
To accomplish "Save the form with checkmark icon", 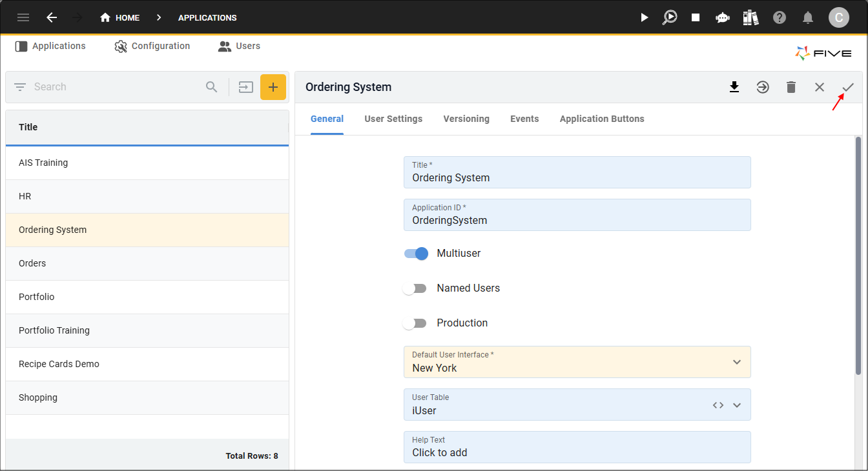I will point(848,87).
